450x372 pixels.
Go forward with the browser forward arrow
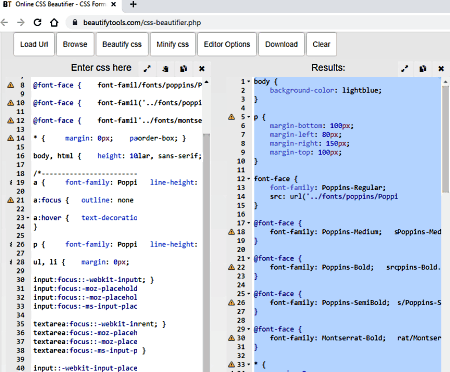pos(21,23)
